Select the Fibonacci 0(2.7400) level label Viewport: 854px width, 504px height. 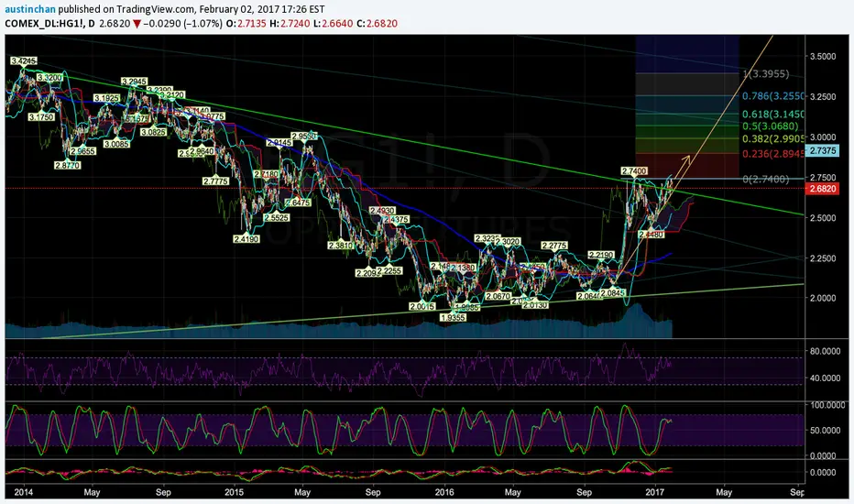pos(766,180)
